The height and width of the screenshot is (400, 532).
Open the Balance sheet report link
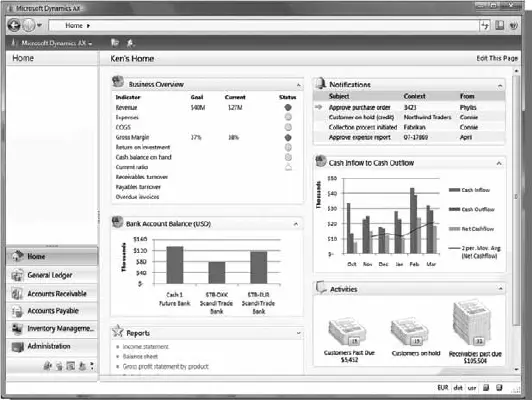coord(140,357)
